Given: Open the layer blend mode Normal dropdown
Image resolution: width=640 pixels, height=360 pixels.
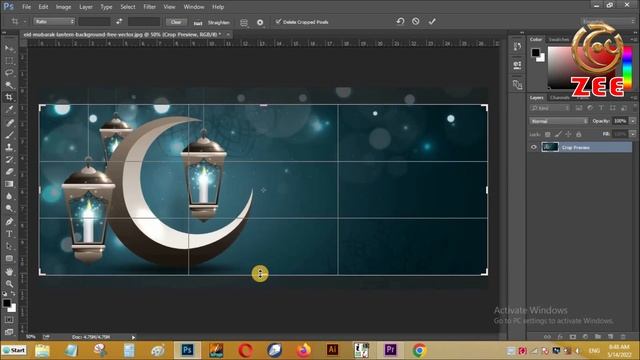Looking at the screenshot, I should (559, 121).
